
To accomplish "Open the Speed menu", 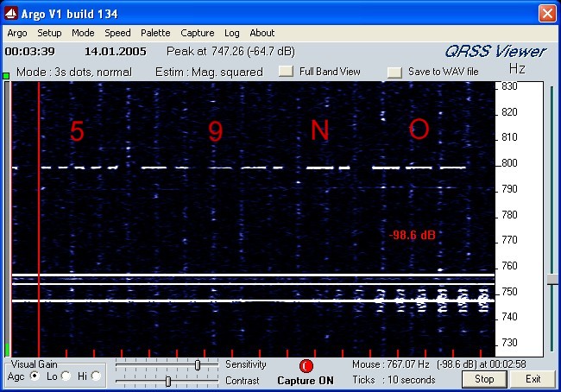I will [117, 33].
